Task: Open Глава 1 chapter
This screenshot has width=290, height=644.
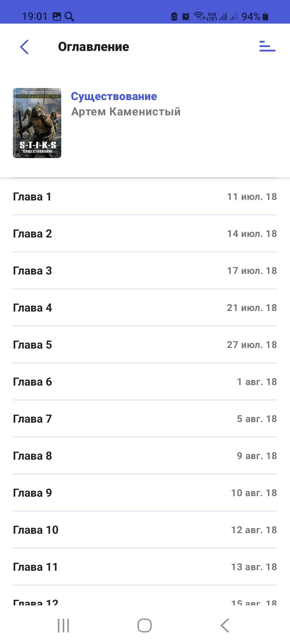Action: coord(145,197)
